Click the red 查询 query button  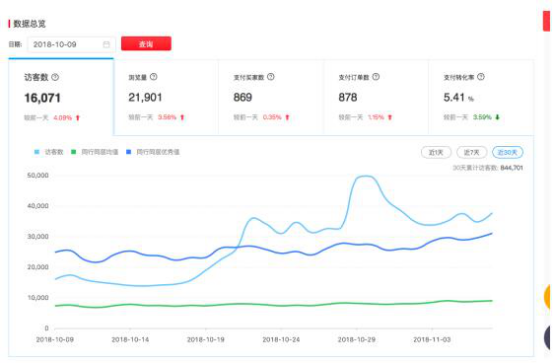click(x=146, y=44)
